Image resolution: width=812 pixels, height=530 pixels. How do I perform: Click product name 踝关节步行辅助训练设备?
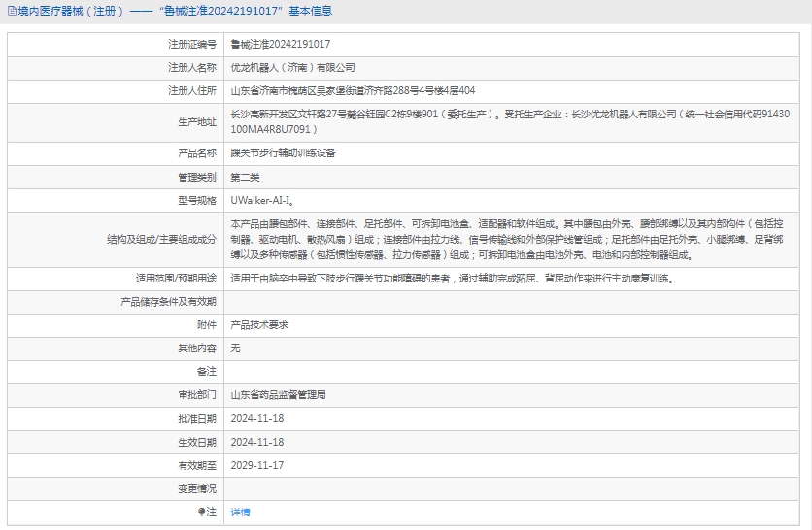[x=283, y=153]
